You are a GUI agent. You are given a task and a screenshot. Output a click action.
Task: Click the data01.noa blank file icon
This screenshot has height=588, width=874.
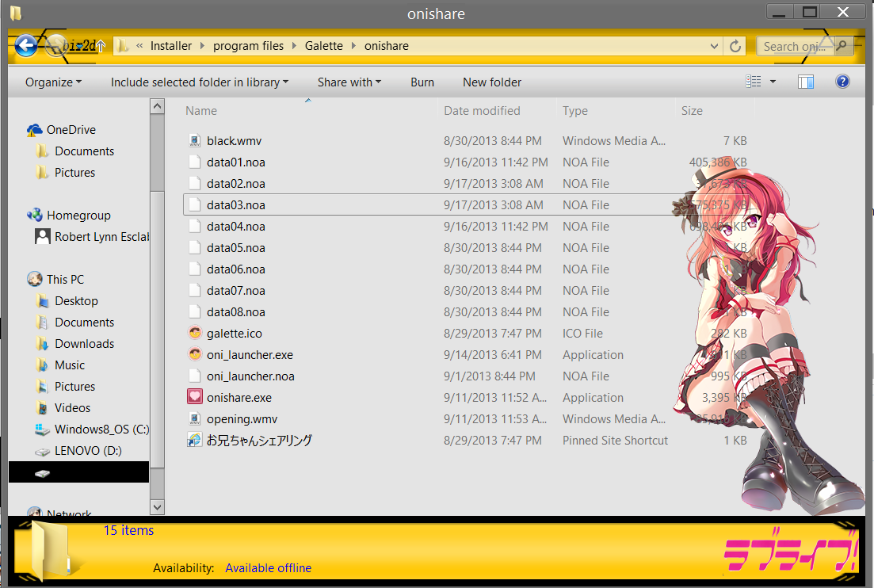(194, 162)
